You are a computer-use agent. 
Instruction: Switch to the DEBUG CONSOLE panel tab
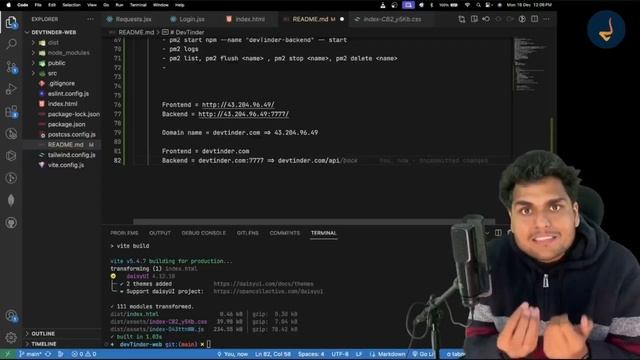tap(203, 233)
